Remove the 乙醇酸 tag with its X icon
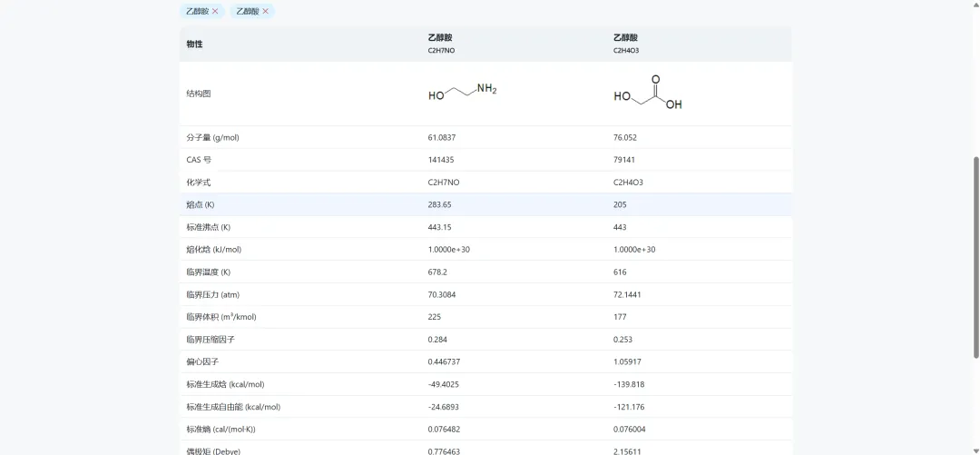Viewport: 980px width, 455px height. [266, 11]
